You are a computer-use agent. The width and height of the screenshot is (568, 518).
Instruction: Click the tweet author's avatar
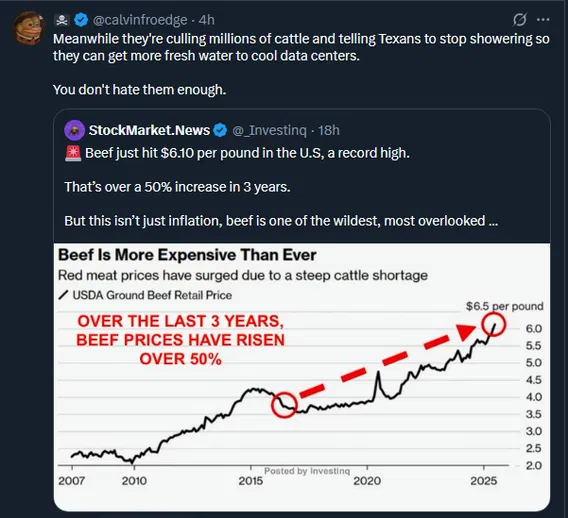pos(28,28)
